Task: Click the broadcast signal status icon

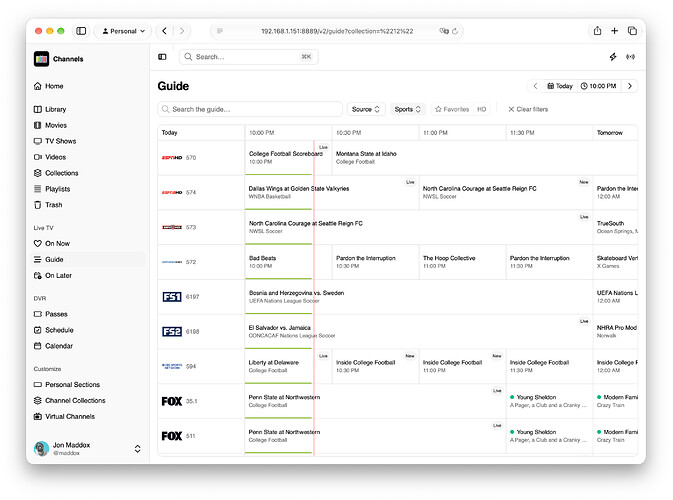Action: coord(630,57)
